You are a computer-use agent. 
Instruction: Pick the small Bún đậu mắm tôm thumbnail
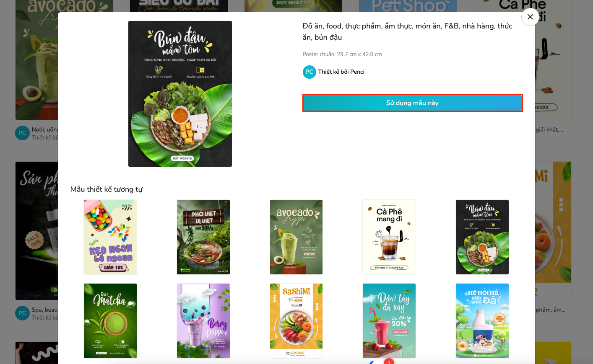point(482,237)
